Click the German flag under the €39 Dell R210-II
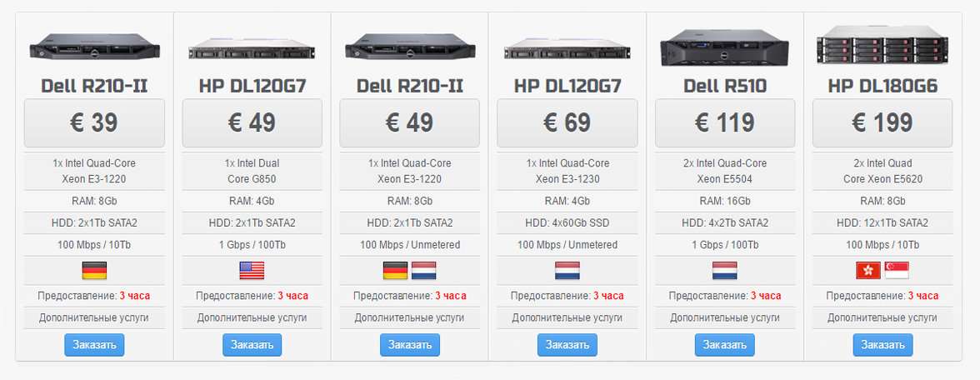This screenshot has width=980, height=380. point(94,271)
